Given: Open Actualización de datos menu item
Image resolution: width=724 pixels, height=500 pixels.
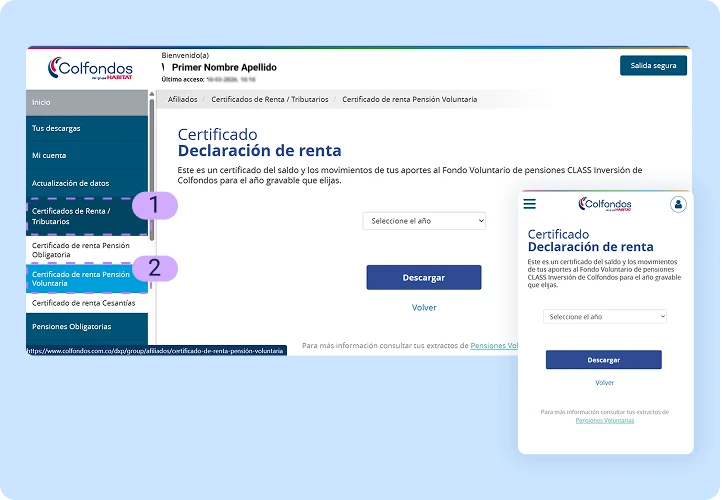Looking at the screenshot, I should [x=87, y=183].
